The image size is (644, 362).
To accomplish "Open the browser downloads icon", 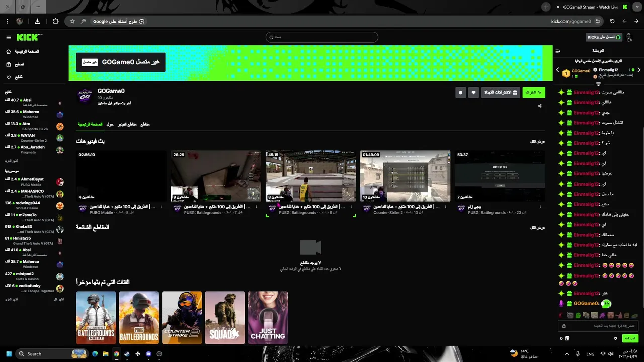I will click(37, 21).
